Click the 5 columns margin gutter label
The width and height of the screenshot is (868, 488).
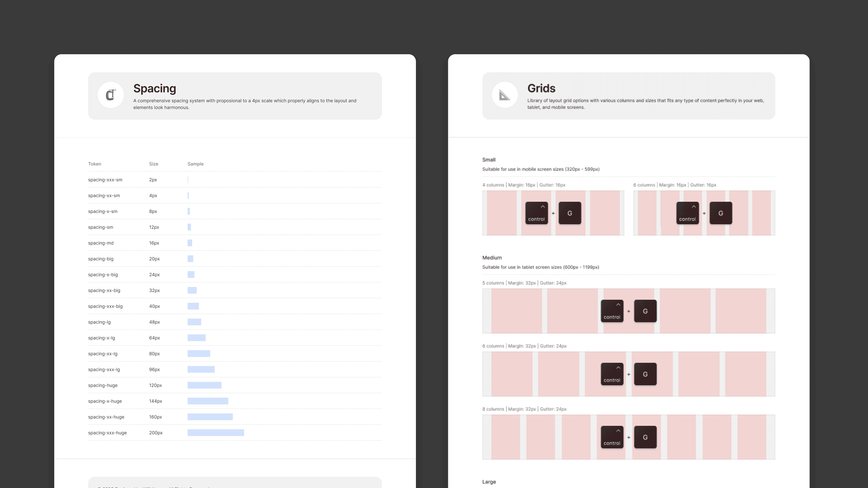tap(524, 283)
